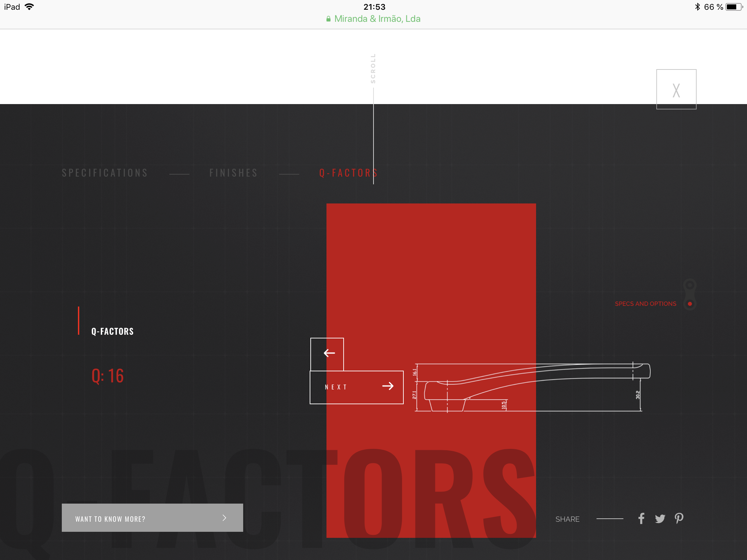Share via Pinterest icon

(x=679, y=518)
